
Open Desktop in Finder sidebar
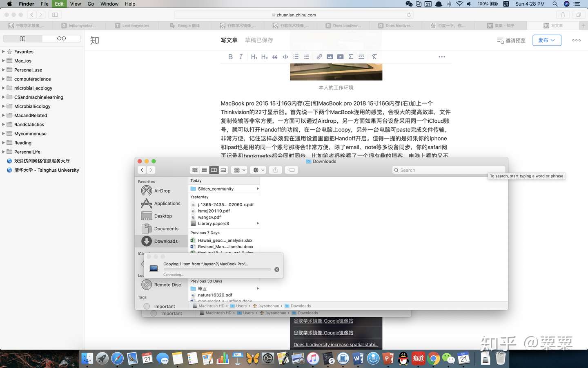(162, 216)
